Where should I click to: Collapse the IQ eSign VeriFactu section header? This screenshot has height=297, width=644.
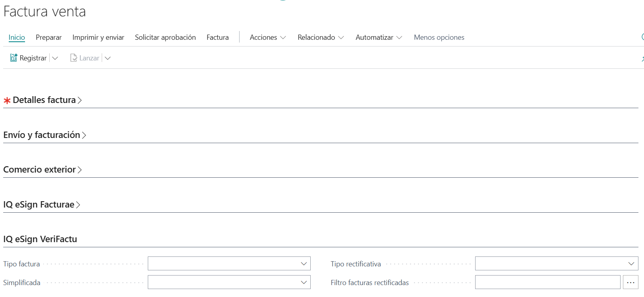(x=40, y=239)
